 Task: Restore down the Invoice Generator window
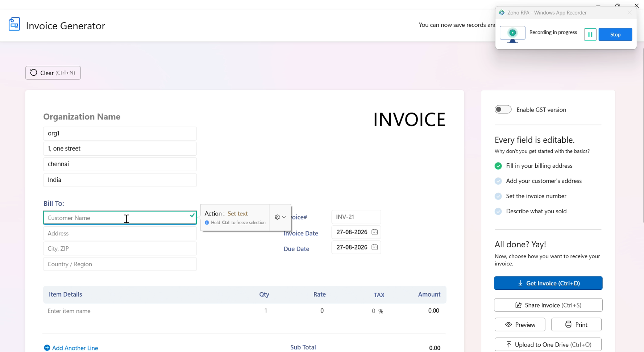pyautogui.click(x=618, y=5)
